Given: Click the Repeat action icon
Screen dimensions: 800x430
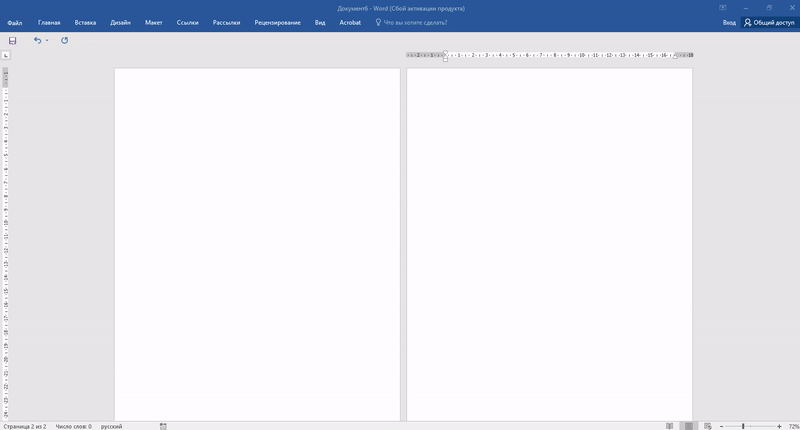Looking at the screenshot, I should pos(65,41).
